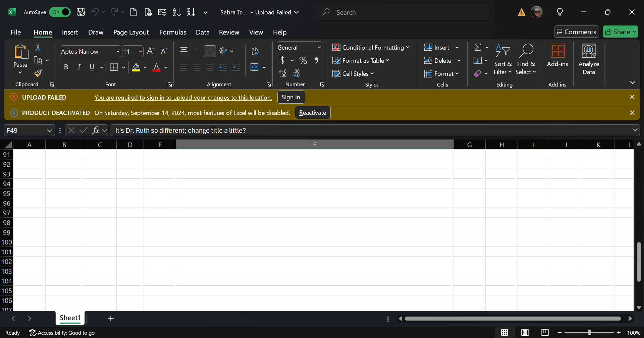Image resolution: width=644 pixels, height=338 pixels.
Task: Click the Search box in title bar
Action: 402,12
